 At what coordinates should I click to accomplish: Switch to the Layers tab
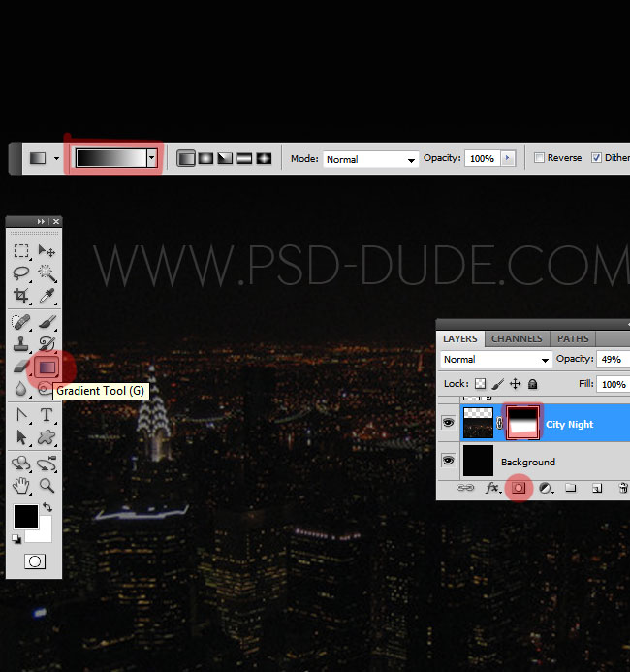tap(460, 338)
